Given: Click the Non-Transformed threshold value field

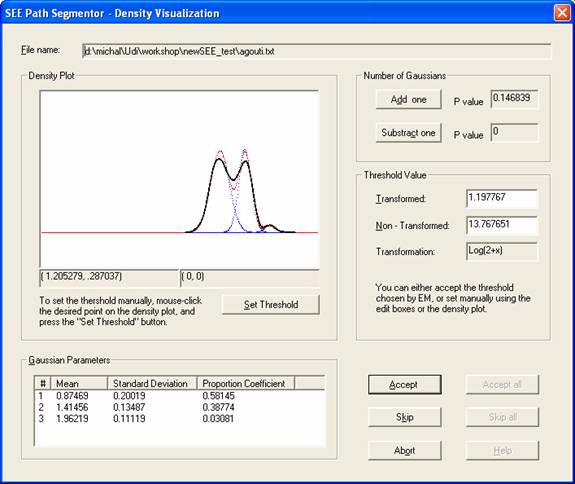Looking at the screenshot, I should pos(502,225).
